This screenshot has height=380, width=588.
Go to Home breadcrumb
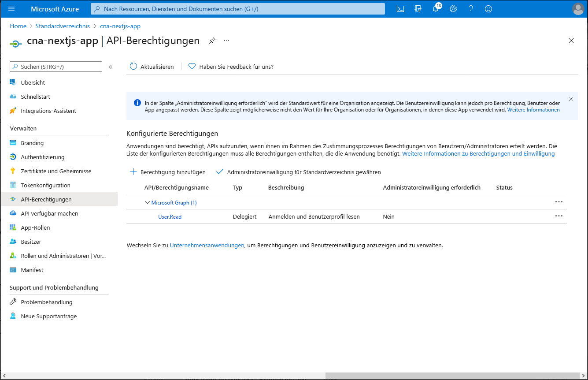[x=18, y=26]
